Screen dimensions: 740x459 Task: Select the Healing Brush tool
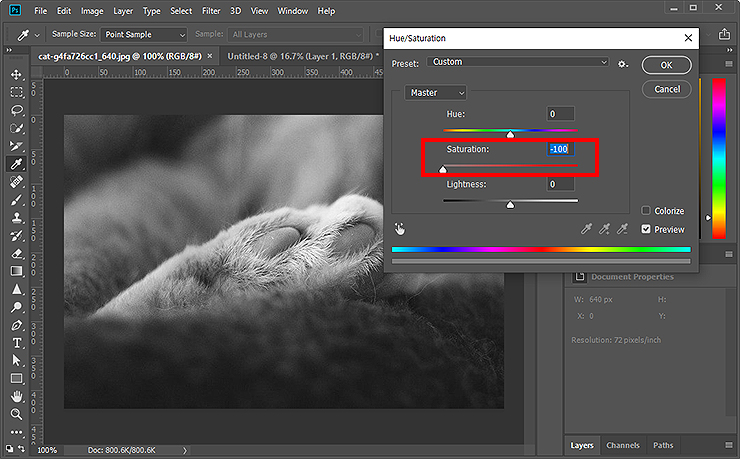(x=17, y=182)
